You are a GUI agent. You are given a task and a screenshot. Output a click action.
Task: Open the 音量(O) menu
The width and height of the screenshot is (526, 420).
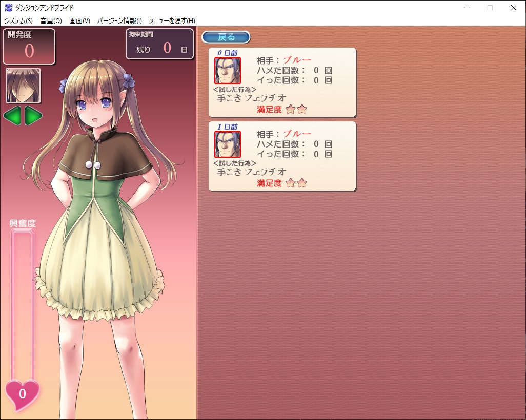[51, 21]
